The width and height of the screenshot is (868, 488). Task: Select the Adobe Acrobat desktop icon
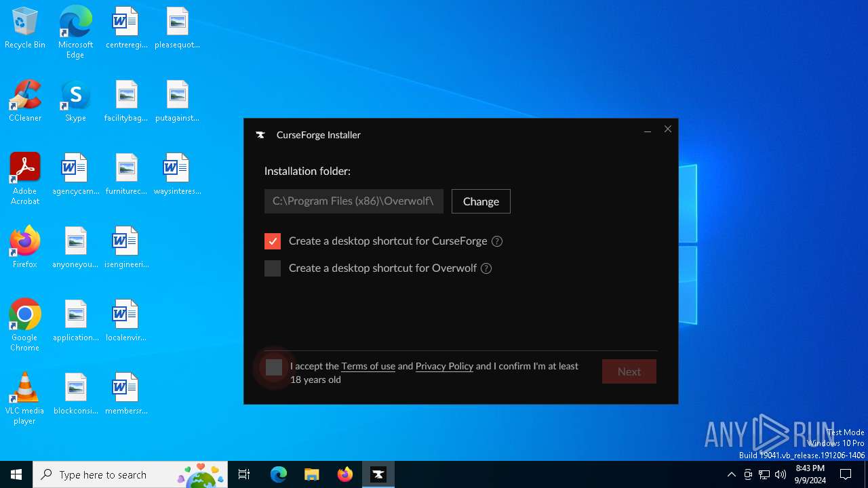(25, 179)
